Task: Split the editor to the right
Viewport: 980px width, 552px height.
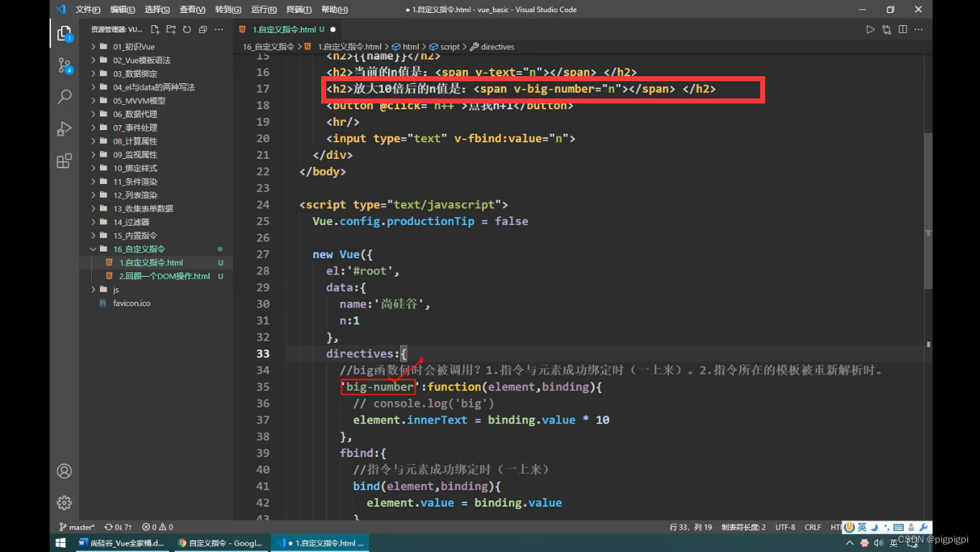Action: click(x=903, y=29)
